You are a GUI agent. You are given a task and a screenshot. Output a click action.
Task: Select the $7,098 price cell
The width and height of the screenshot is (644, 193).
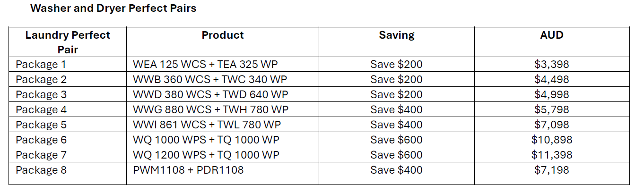[x=552, y=125]
